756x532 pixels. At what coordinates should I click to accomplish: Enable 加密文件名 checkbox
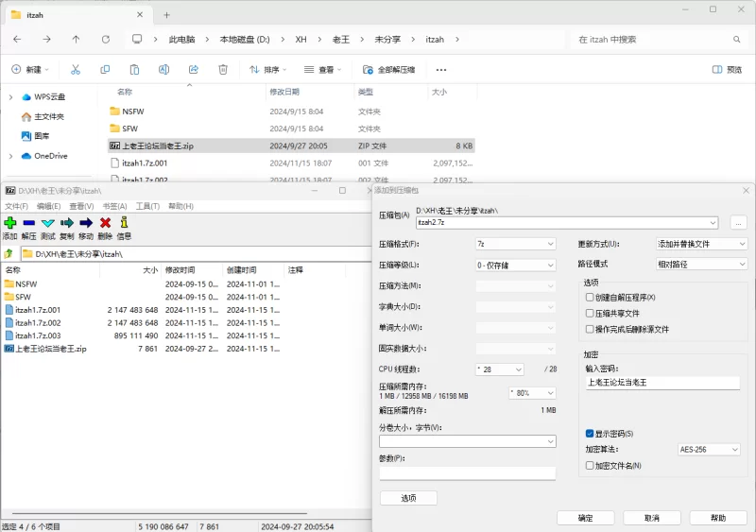590,466
